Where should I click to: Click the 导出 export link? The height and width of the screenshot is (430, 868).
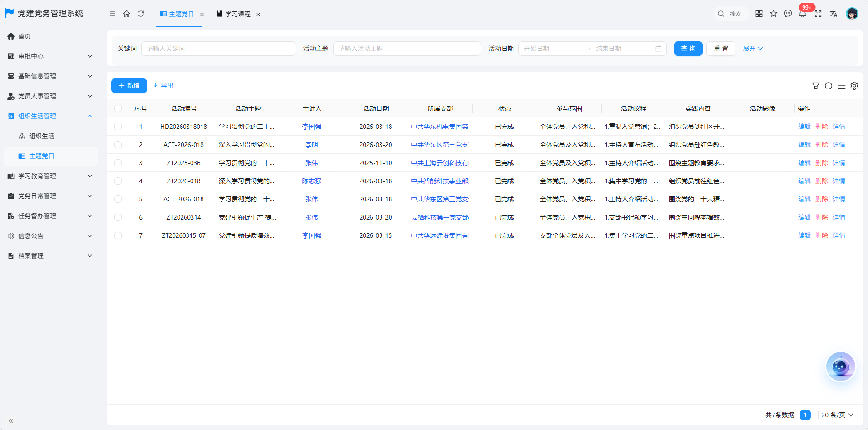pos(163,86)
